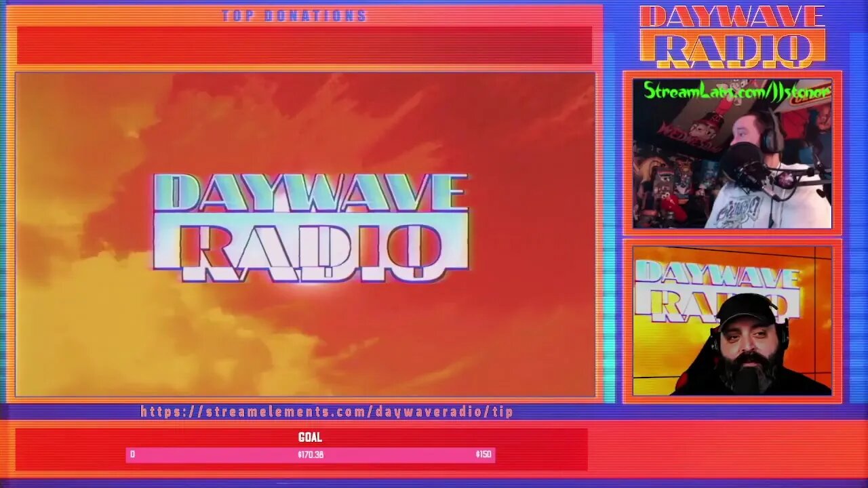Select the top webcam feed with headphones

pyautogui.click(x=732, y=154)
